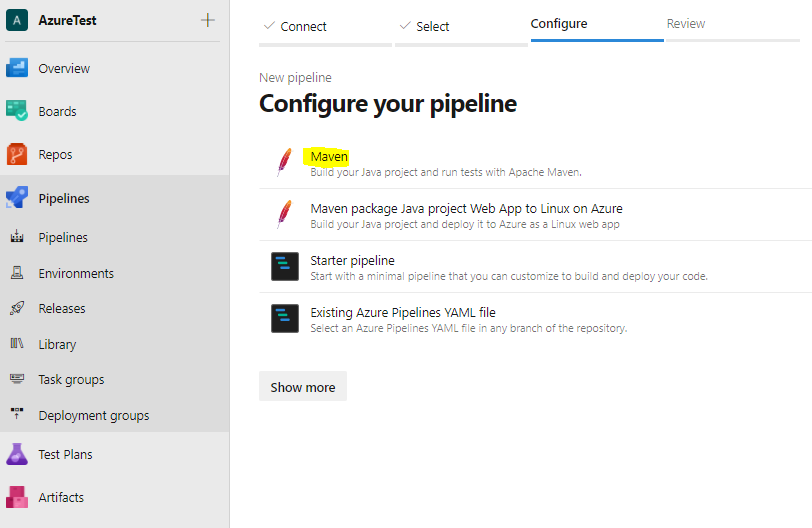Open the Boards icon in sidebar
The width and height of the screenshot is (812, 528).
[17, 111]
